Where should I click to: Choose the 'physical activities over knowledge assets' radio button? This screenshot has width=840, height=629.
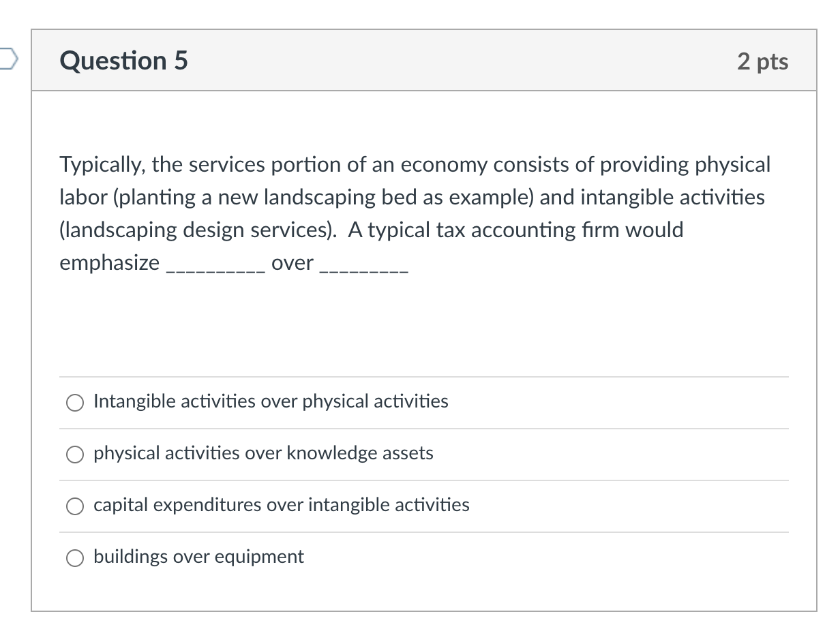(74, 455)
